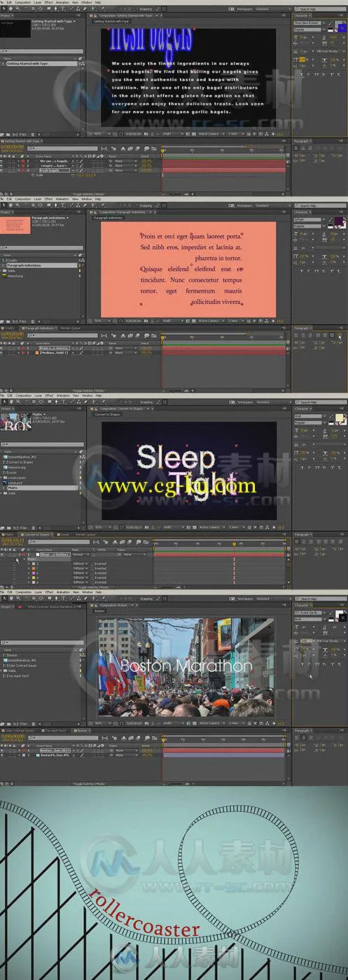Open the Times New Roman font dropdown
The height and width of the screenshot is (980, 348).
pyautogui.click(x=309, y=23)
